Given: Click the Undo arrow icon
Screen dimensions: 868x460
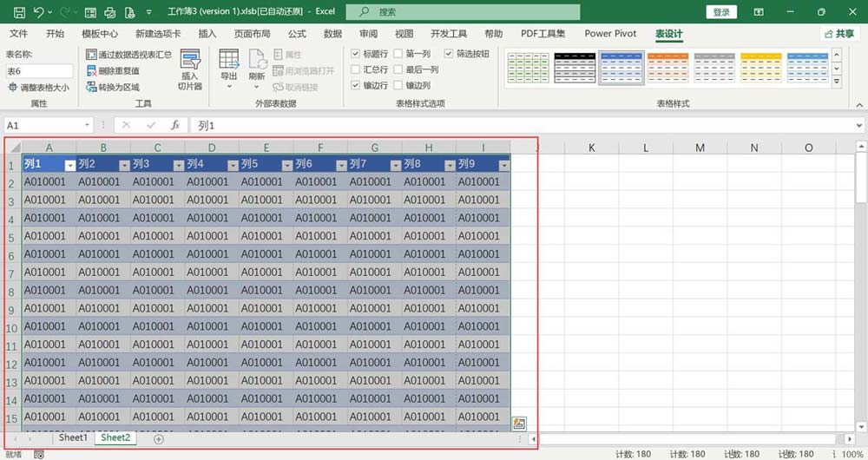Looking at the screenshot, I should point(38,12).
